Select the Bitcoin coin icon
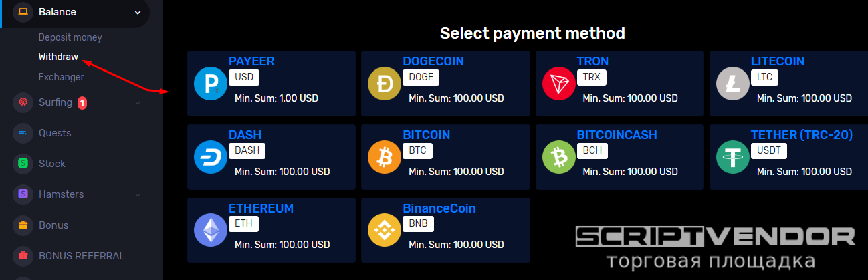The image size is (868, 280). point(385,157)
